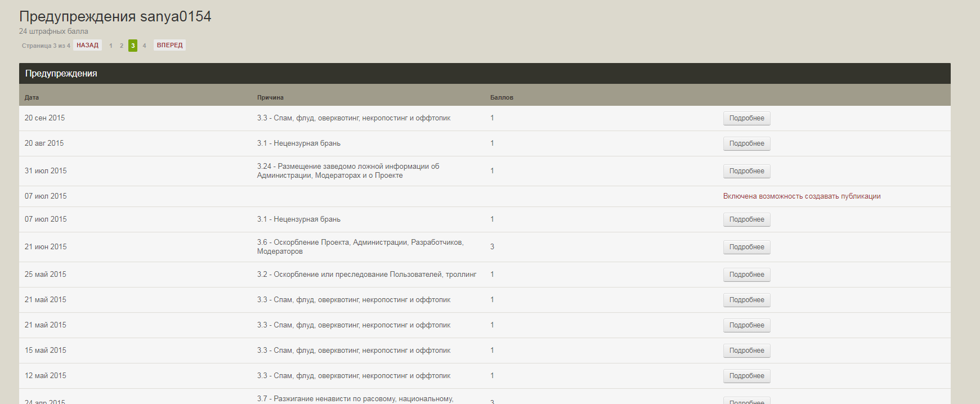Click date '20 сен 2015'

tap(44, 118)
